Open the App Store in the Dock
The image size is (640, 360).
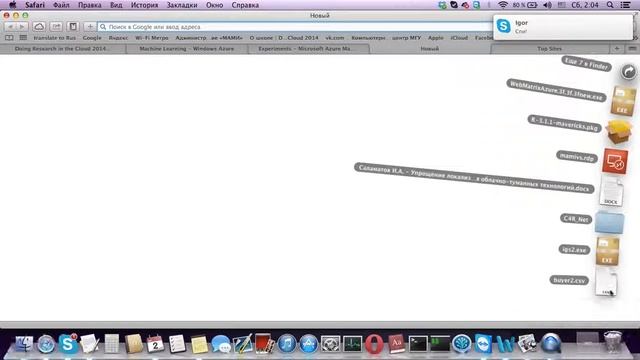pyautogui.click(x=309, y=344)
